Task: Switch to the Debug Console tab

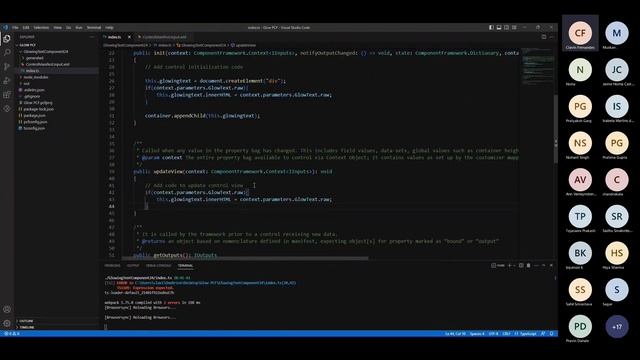Action: tap(158, 265)
